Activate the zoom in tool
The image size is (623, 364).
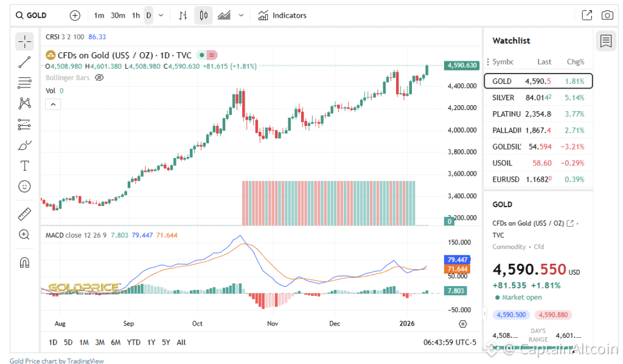point(25,235)
